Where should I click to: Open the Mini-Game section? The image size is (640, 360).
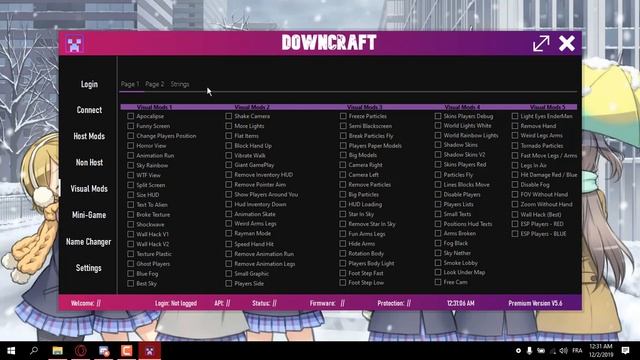[89, 215]
